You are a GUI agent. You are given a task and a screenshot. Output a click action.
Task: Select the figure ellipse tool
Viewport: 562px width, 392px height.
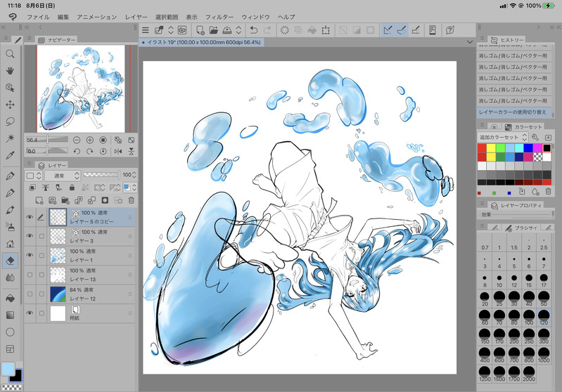point(10,332)
